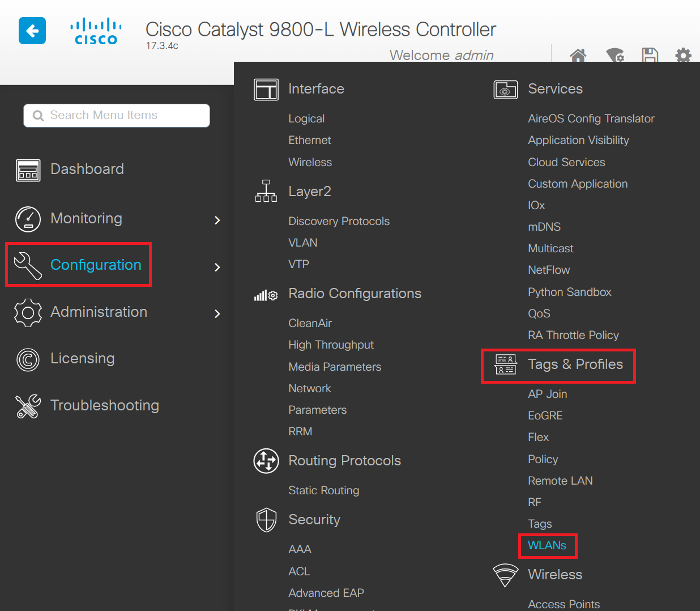This screenshot has width=700, height=611.
Task: Click the Licensing copyright icon
Action: 28,359
